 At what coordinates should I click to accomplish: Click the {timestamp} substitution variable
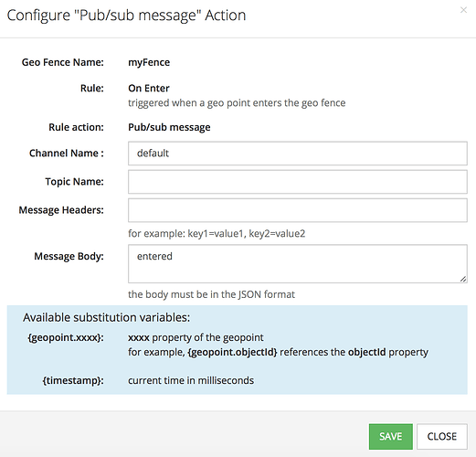pos(73,380)
